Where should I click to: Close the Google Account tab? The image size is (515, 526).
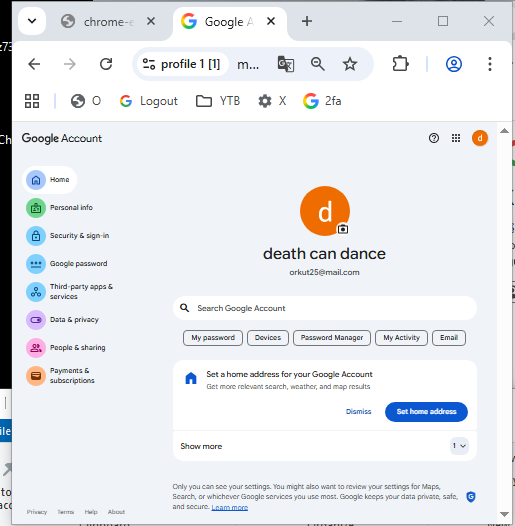tap(271, 21)
